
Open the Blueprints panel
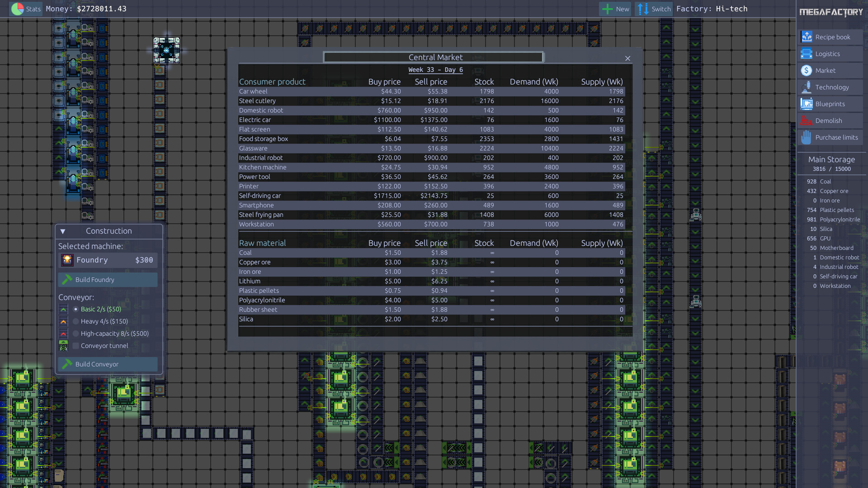coord(830,104)
